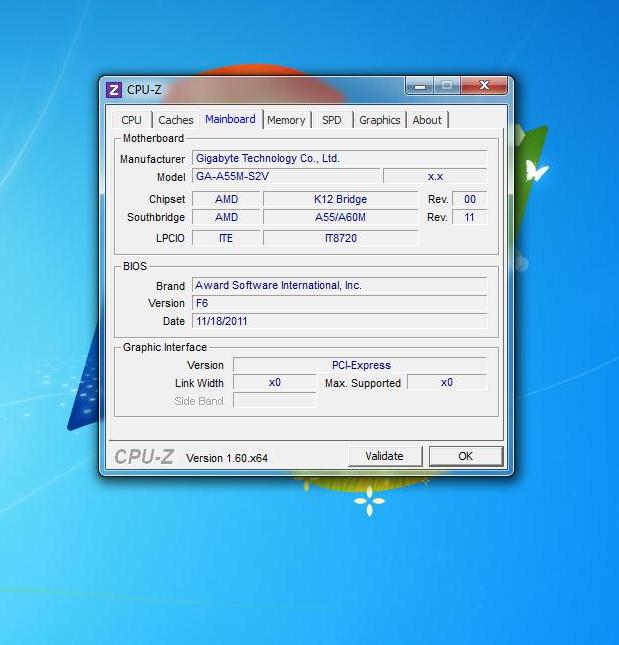Select the PCI-Express graphic interface version field
The height and width of the screenshot is (645, 619).
tap(360, 365)
